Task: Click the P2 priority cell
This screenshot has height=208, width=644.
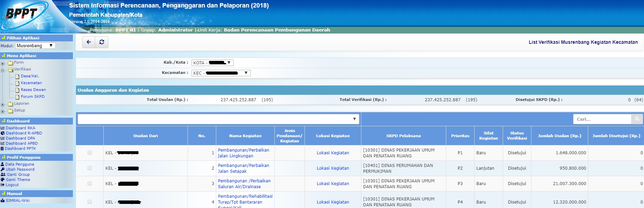Action: pyautogui.click(x=460, y=168)
